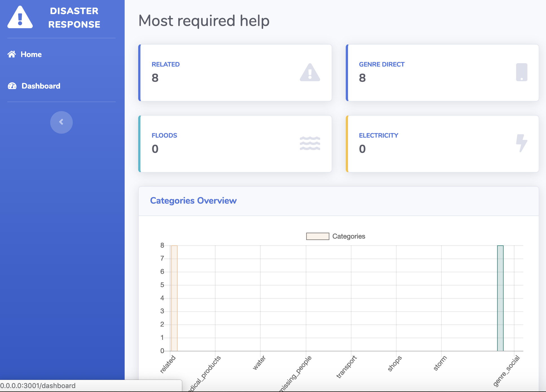546x392 pixels.
Task: Click the RELATED card label
Action: coord(166,64)
